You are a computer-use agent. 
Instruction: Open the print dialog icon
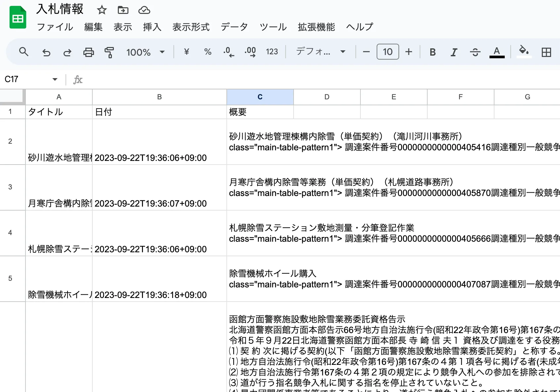pyautogui.click(x=88, y=52)
